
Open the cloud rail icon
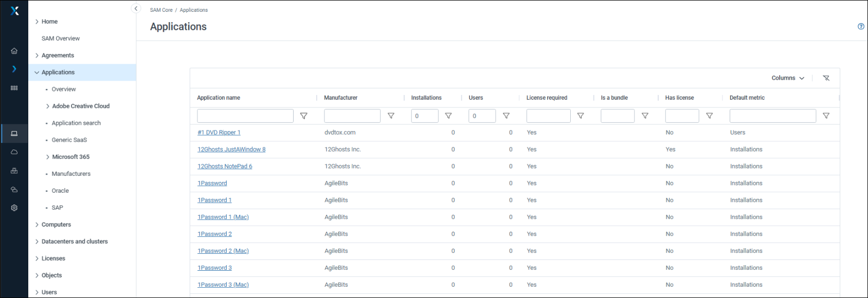14,152
